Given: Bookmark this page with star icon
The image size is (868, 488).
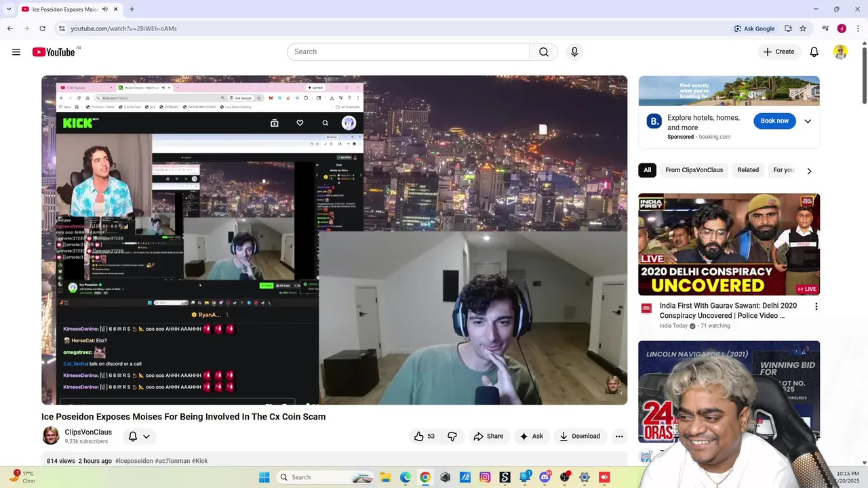Looking at the screenshot, I should [803, 28].
